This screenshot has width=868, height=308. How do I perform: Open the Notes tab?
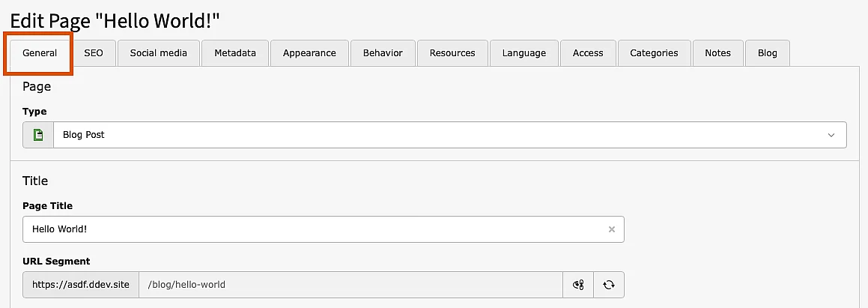(x=717, y=53)
